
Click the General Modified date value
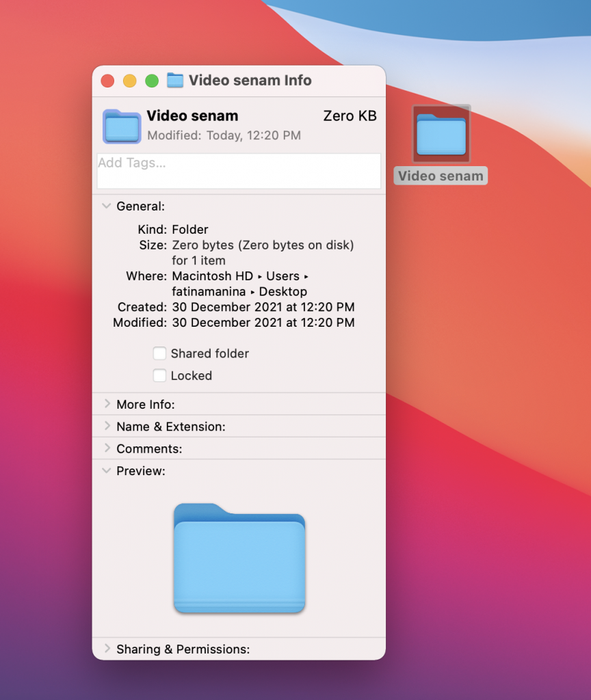[263, 323]
